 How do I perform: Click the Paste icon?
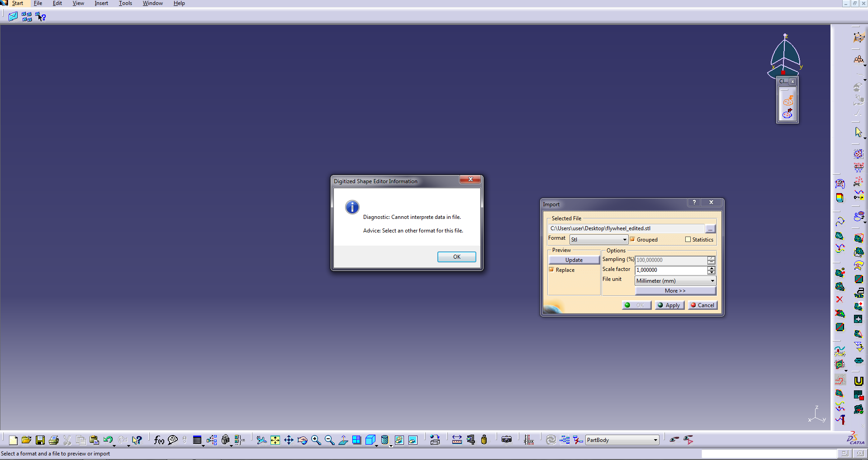coord(94,440)
